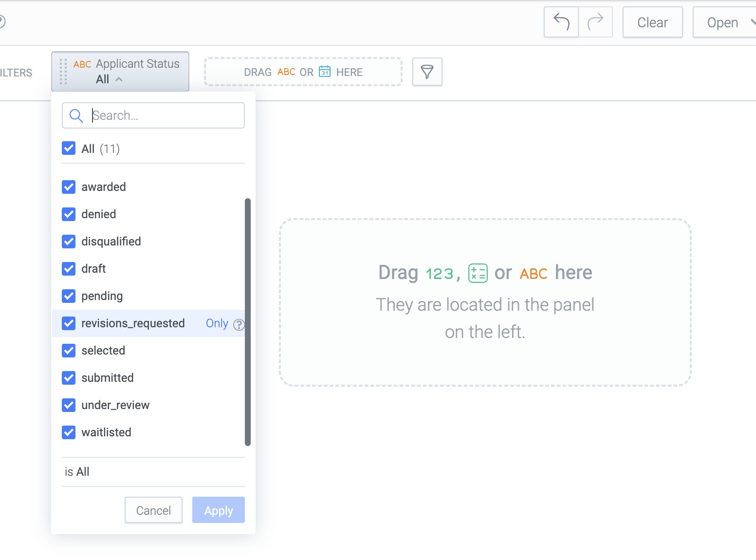Image resolution: width=756 pixels, height=560 pixels.
Task: Click the filter list scrollbar
Action: pyautogui.click(x=248, y=321)
